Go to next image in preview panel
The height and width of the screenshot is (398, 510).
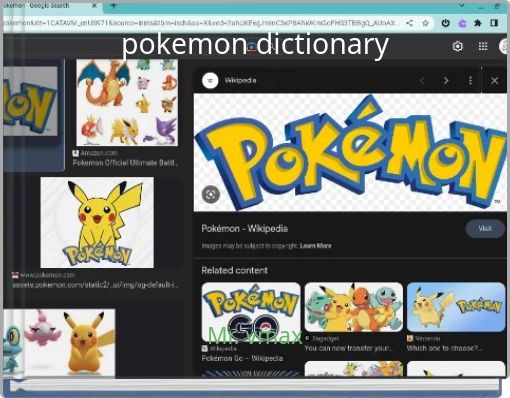coord(446,81)
